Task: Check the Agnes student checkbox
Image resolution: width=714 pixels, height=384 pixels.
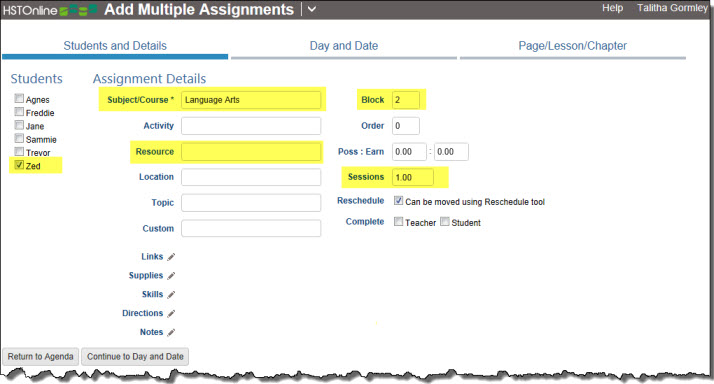Action: coord(19,98)
